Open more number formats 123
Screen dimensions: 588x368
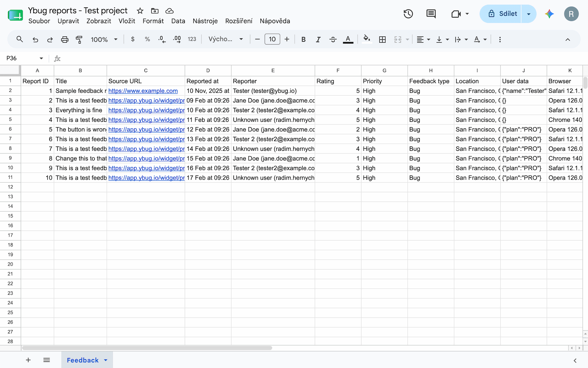tap(192, 39)
